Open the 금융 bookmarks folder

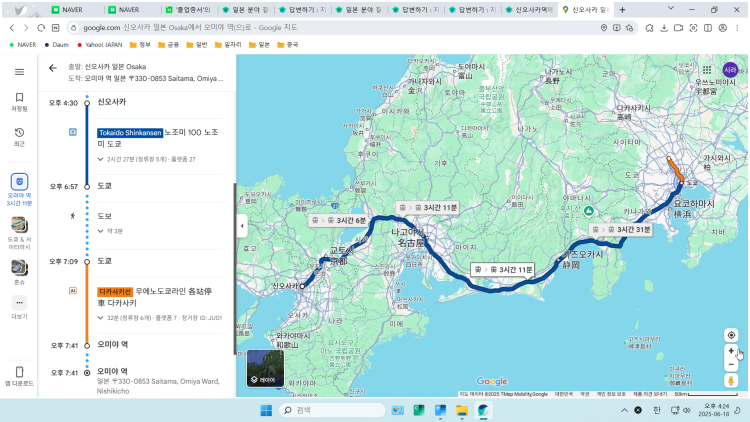click(x=168, y=44)
